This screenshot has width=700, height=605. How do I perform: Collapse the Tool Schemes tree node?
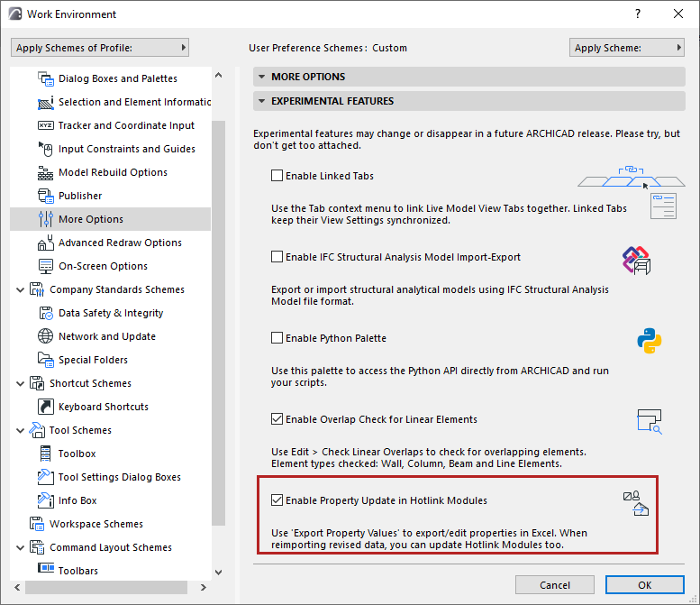pos(20,431)
